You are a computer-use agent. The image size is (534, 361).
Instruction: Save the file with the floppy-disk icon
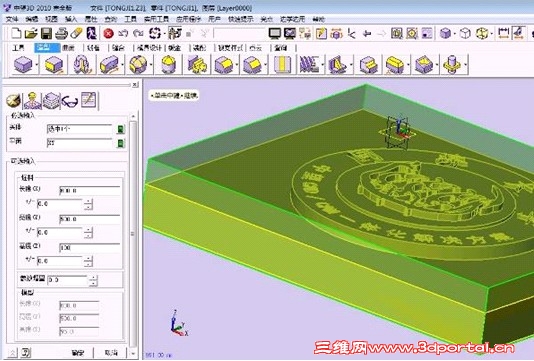click(46, 33)
